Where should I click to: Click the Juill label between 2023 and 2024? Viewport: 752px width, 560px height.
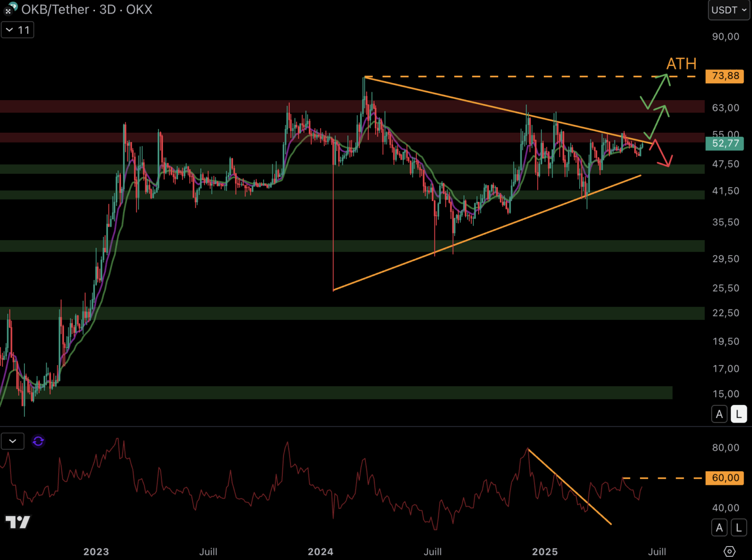click(208, 552)
